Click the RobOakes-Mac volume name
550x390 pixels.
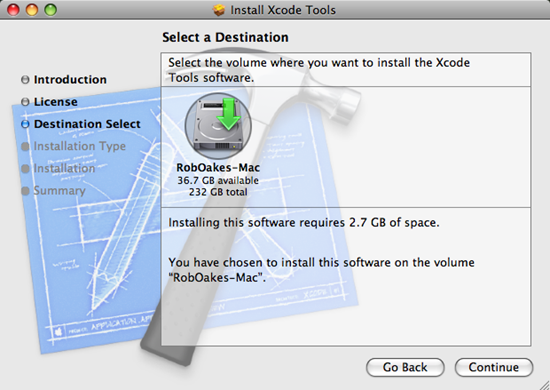[218, 168]
